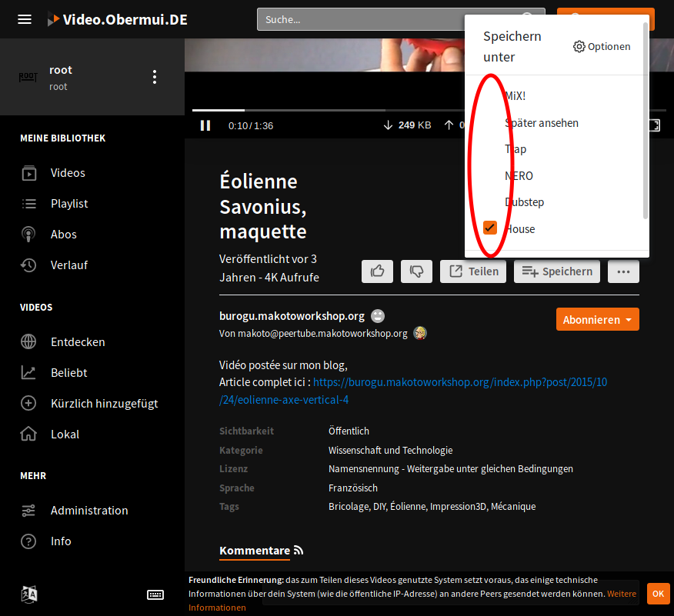The height and width of the screenshot is (616, 674).
Task: Open the Info page from sidebar
Action: 28,541
